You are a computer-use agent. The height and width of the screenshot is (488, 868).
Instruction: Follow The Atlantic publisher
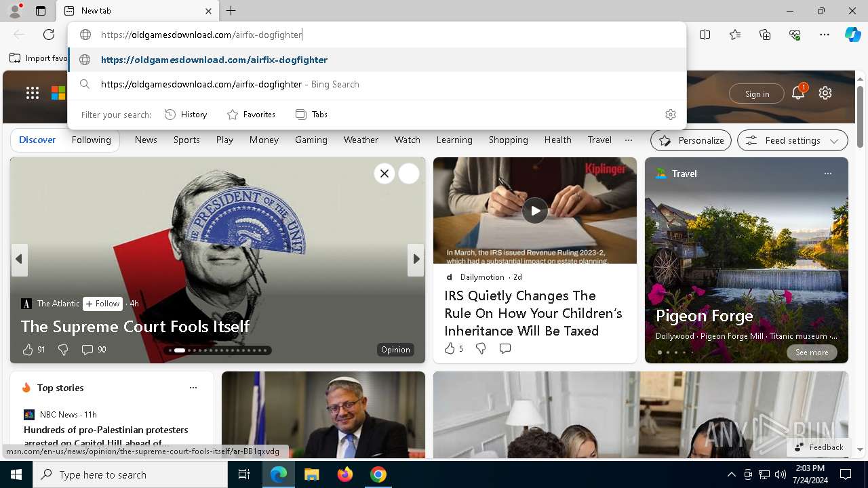pos(102,304)
